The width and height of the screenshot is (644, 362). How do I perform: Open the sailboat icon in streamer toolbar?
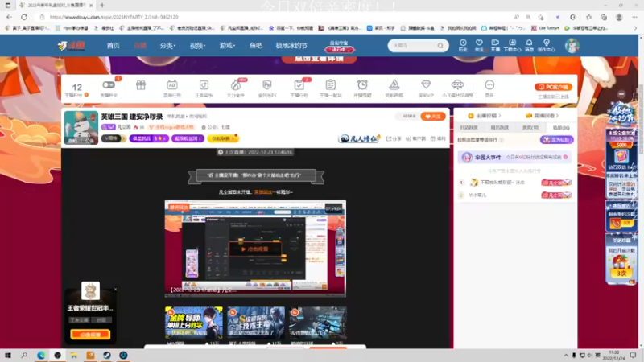pyautogui.click(x=394, y=85)
